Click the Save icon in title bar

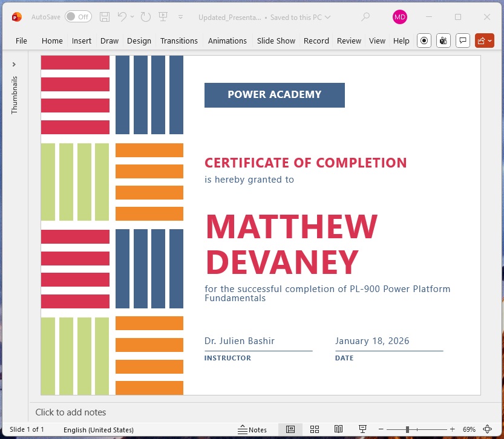(x=105, y=17)
